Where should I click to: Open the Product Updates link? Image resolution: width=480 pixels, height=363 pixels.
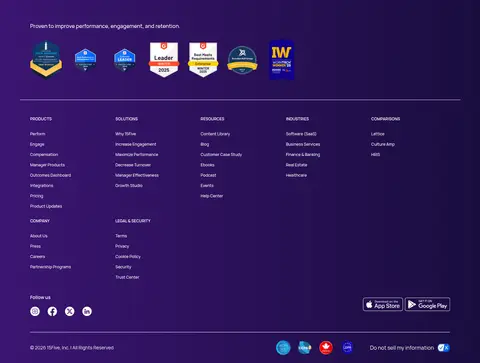(46, 206)
